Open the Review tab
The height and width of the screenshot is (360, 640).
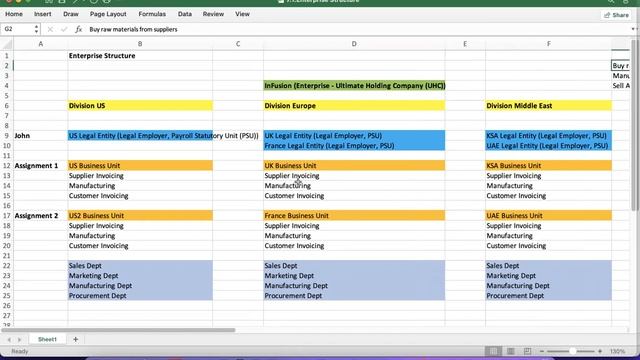pyautogui.click(x=213, y=14)
